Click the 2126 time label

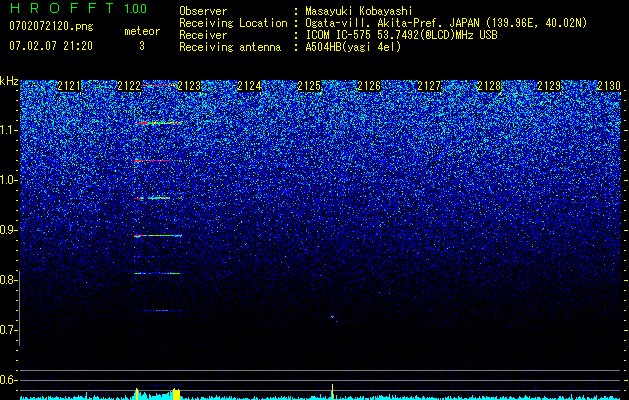369,86
